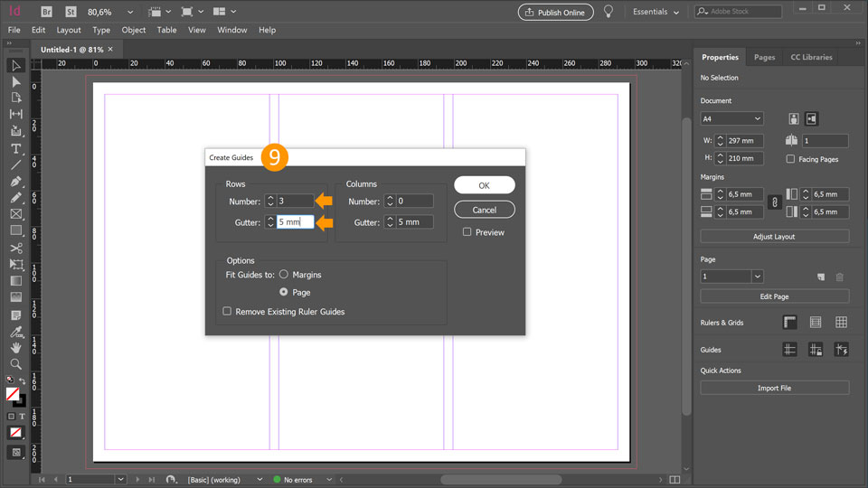
Task: Show document grid icon
Action: pos(842,322)
